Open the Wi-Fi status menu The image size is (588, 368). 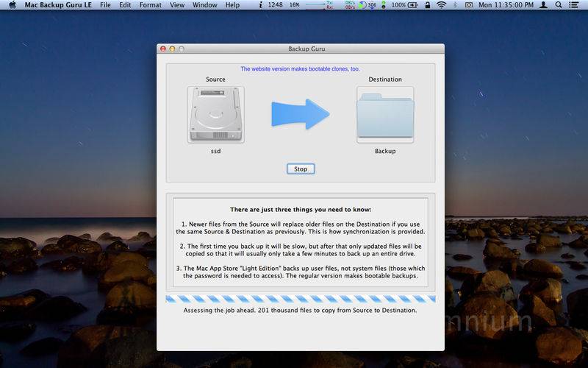(442, 5)
